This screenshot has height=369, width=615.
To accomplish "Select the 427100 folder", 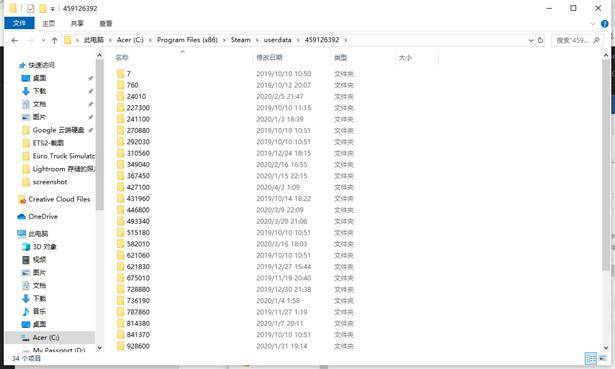I will [133, 187].
